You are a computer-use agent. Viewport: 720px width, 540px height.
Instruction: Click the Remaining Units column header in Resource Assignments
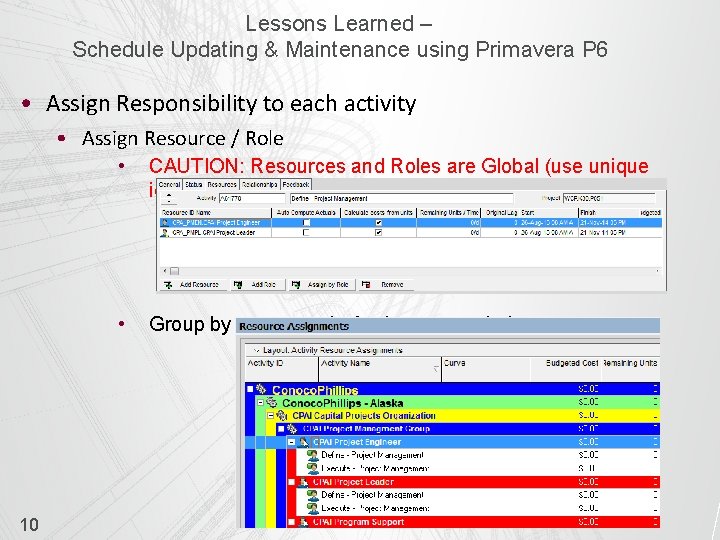630,369
